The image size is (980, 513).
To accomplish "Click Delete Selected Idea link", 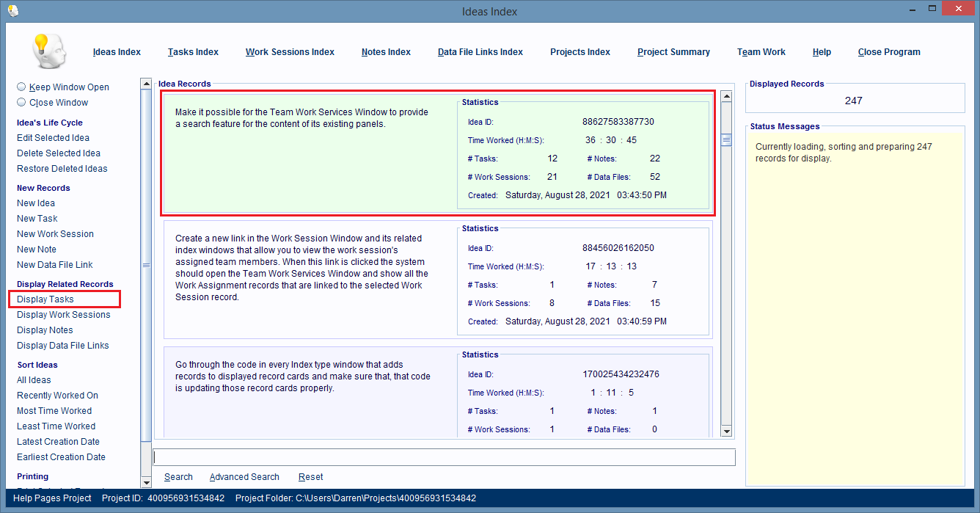I will click(59, 153).
